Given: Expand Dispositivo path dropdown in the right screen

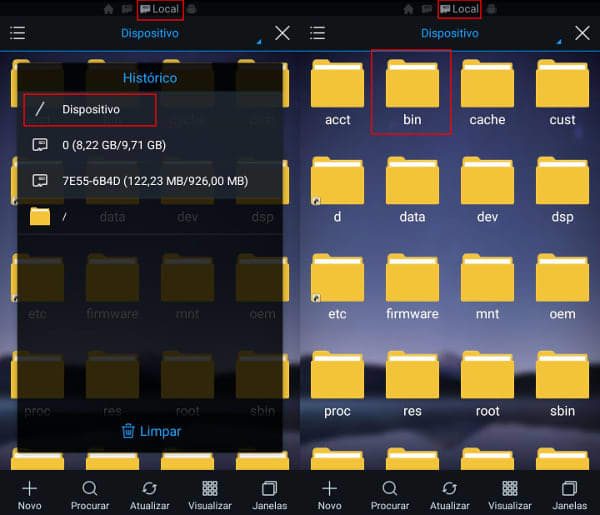Looking at the screenshot, I should 559,42.
